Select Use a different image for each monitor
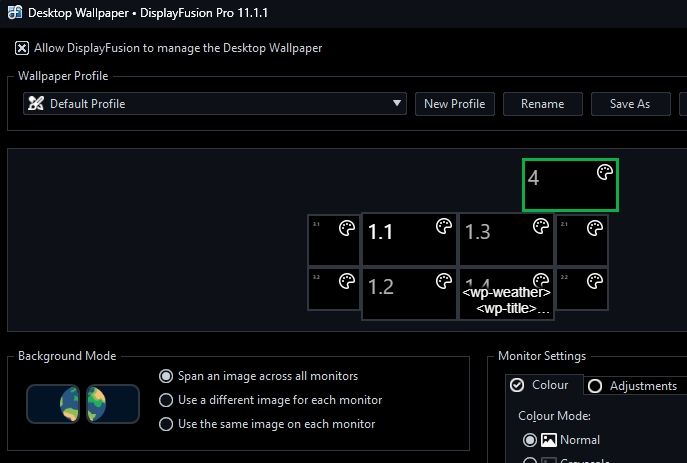687x463 pixels. 166,400
